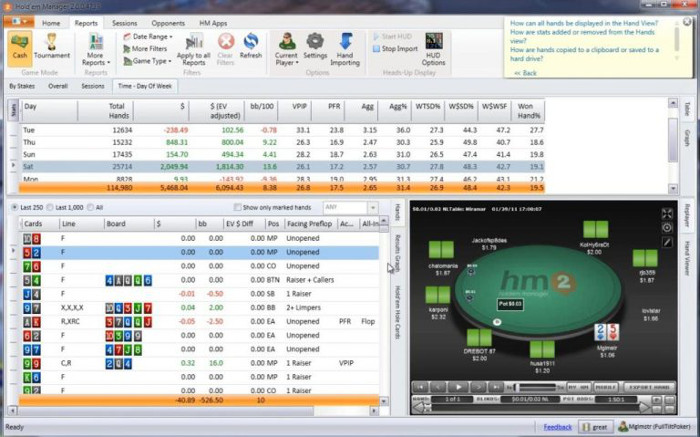Screen dimensions: 700x437
Task: Open the By Stakes report tab
Action: (x=21, y=86)
